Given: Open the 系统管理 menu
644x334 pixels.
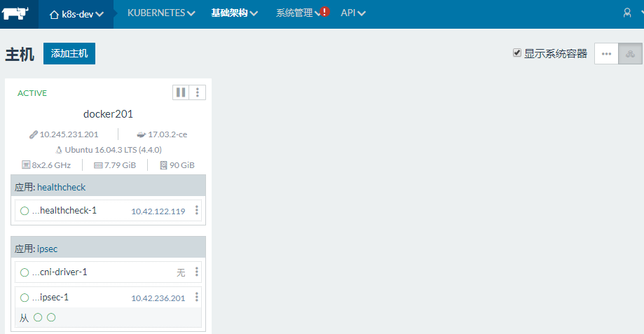Looking at the screenshot, I should 298,13.
